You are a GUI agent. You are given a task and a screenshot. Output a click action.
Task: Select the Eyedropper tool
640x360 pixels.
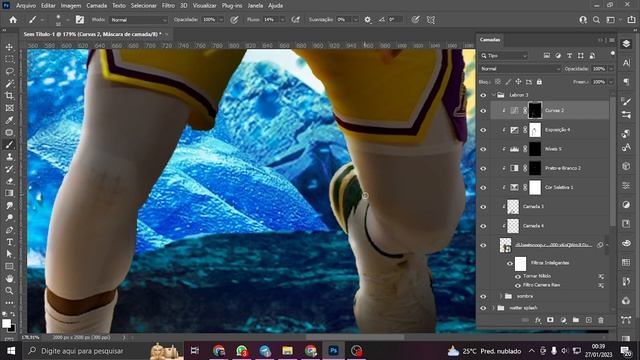[9, 120]
